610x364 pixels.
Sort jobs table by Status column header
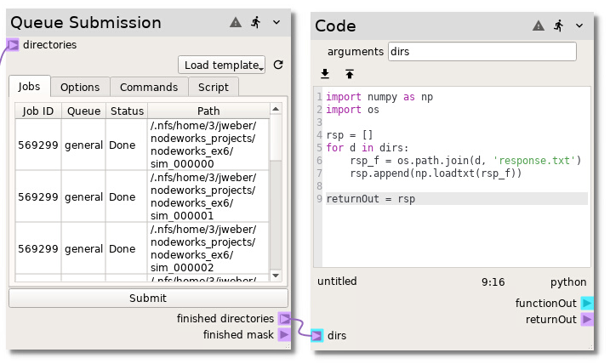pyautogui.click(x=127, y=111)
